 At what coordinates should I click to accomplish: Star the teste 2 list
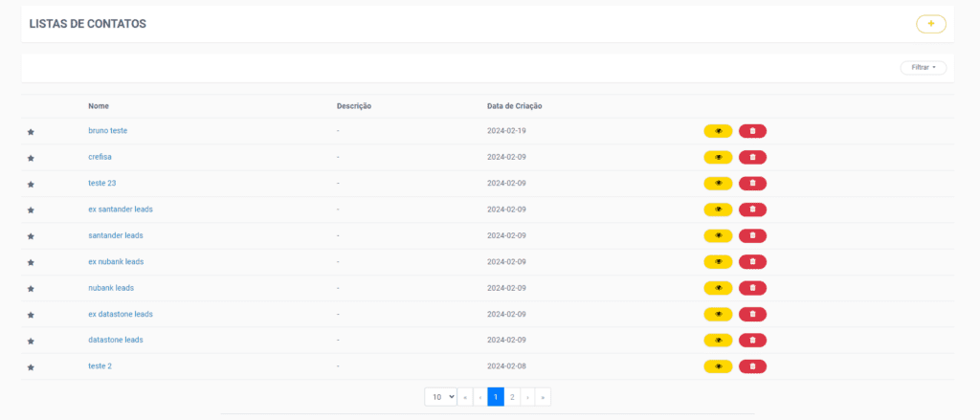pyautogui.click(x=31, y=367)
